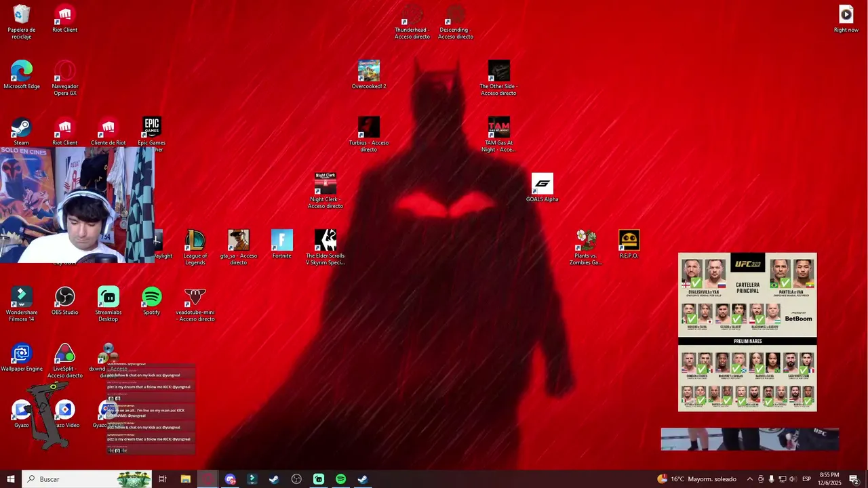Click the microphone tray icon

tap(771, 479)
